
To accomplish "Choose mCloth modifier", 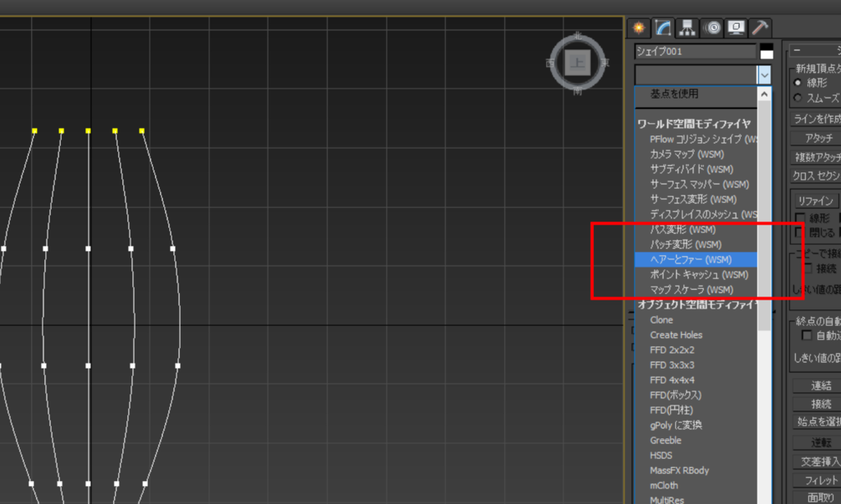I will [696, 485].
